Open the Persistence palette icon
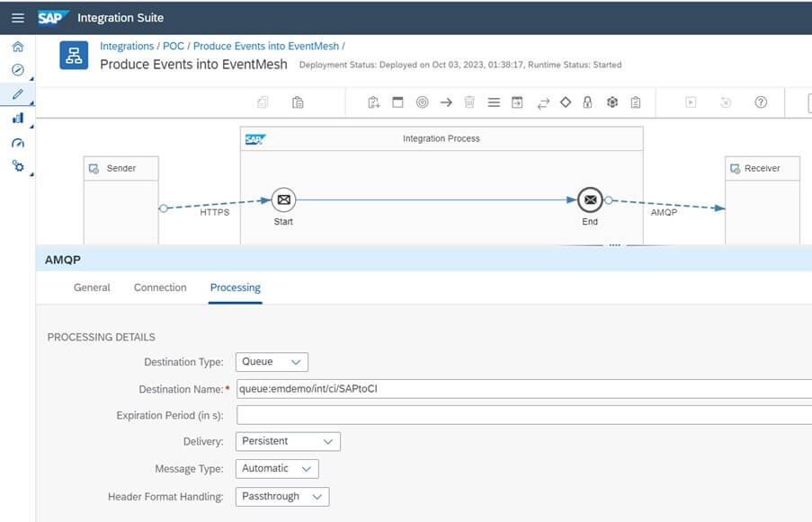 click(x=612, y=102)
